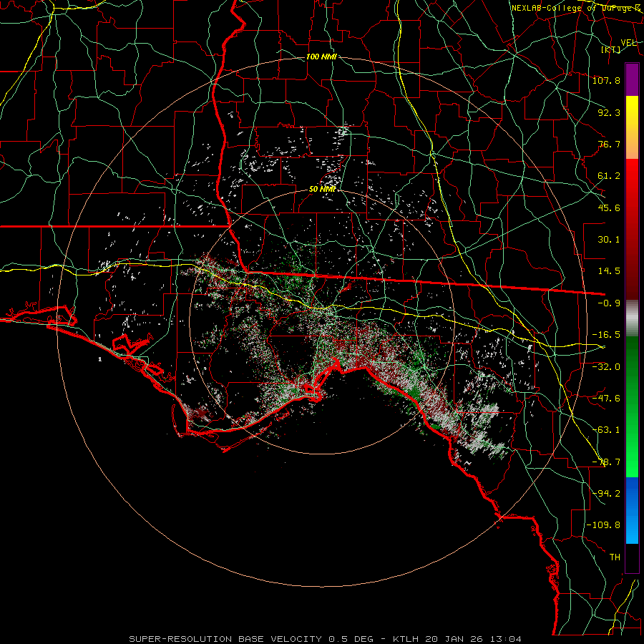Click the -109.8 velocity scale value

click(603, 525)
